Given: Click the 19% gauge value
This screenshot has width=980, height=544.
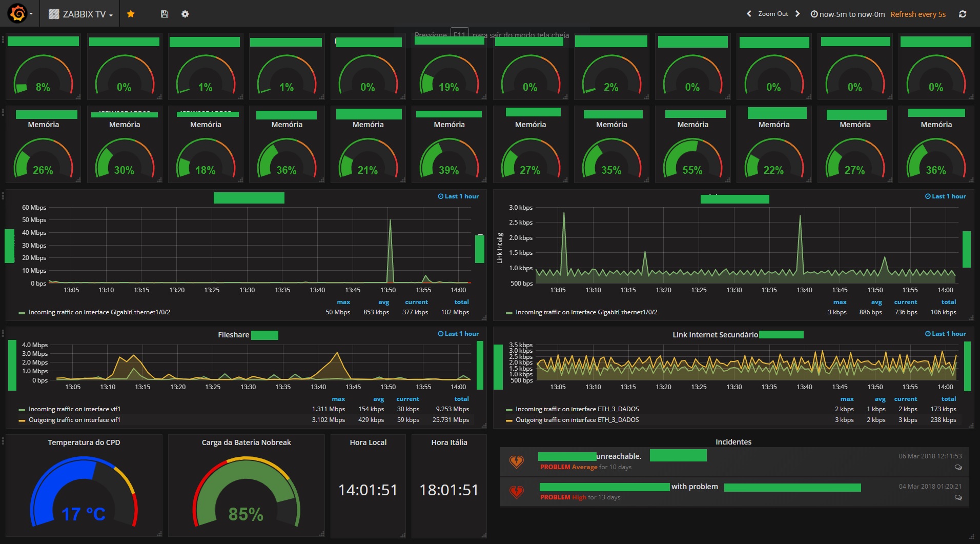Looking at the screenshot, I should pos(448,87).
